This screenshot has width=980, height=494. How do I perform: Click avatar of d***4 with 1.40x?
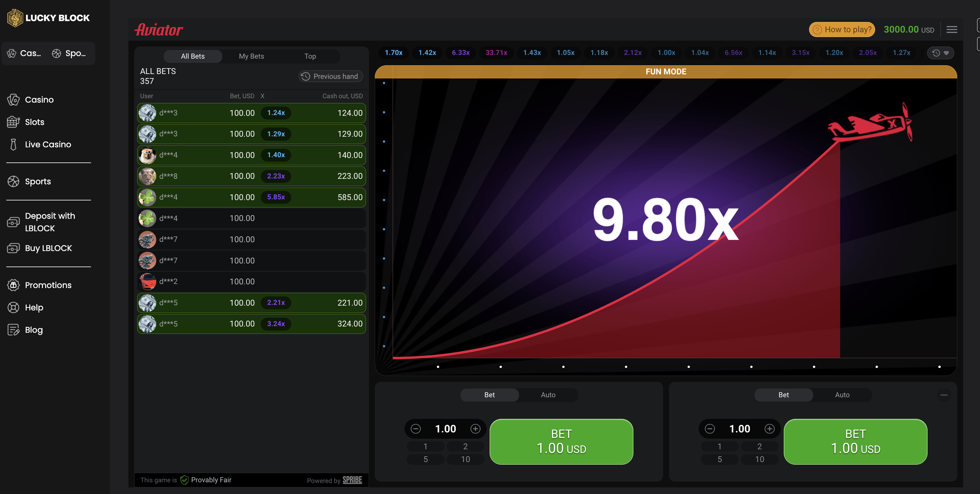coord(147,155)
